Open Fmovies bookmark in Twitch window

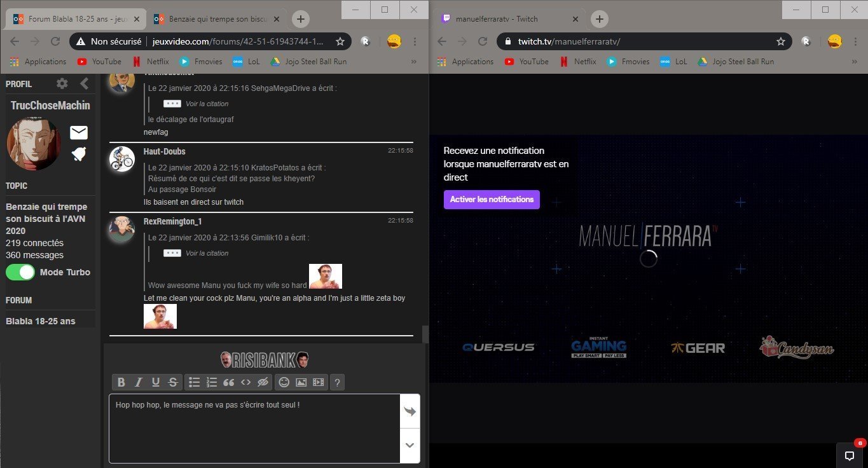tap(628, 62)
